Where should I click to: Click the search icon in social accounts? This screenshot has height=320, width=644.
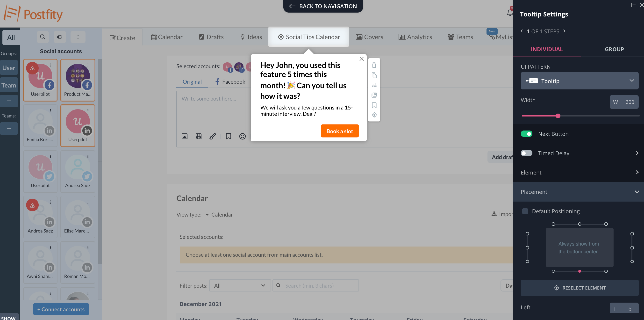click(x=42, y=37)
